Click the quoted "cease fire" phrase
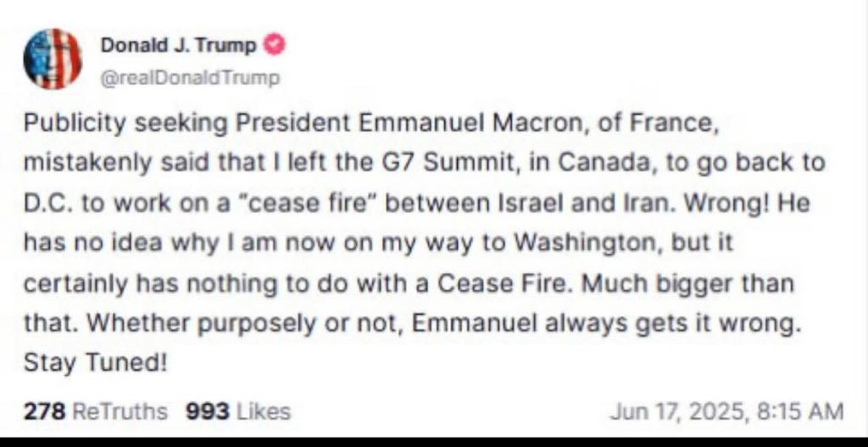 (x=309, y=204)
